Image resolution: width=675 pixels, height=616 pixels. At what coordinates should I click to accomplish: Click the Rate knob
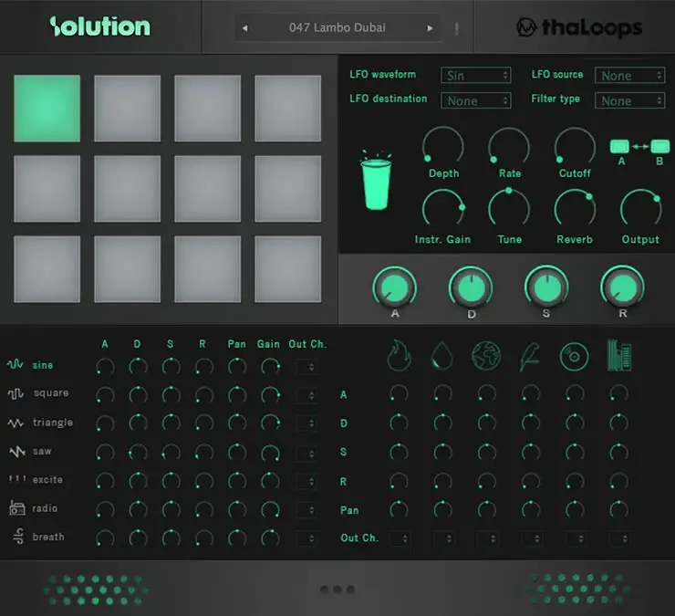[509, 147]
